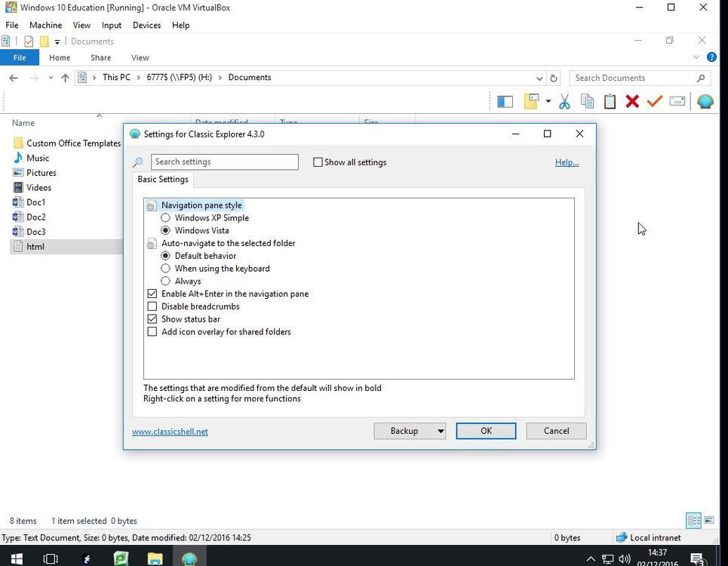Select Doc1 file
The height and width of the screenshot is (566, 728).
pyautogui.click(x=29, y=202)
